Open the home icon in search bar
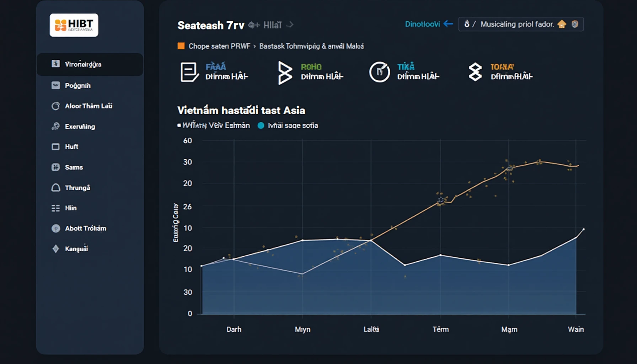 tap(562, 24)
